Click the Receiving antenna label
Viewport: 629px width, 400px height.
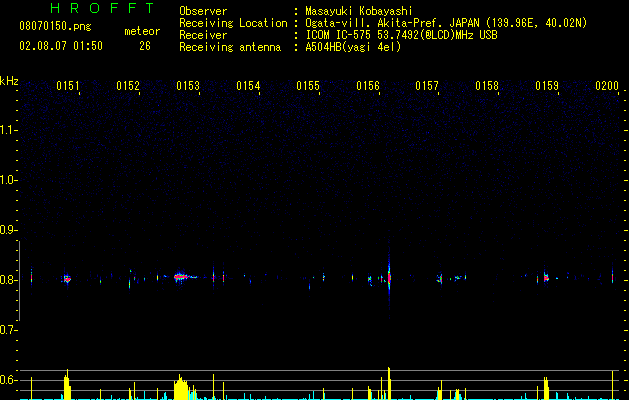click(230, 47)
